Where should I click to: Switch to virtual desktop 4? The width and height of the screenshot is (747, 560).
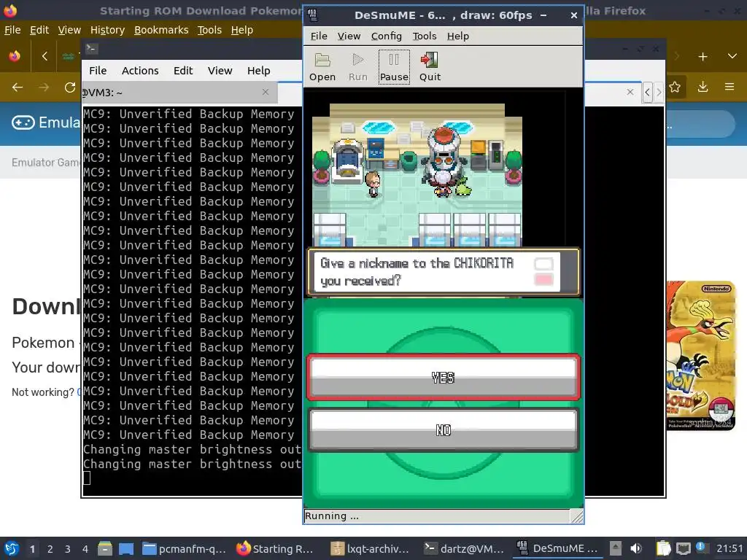pos(85,549)
